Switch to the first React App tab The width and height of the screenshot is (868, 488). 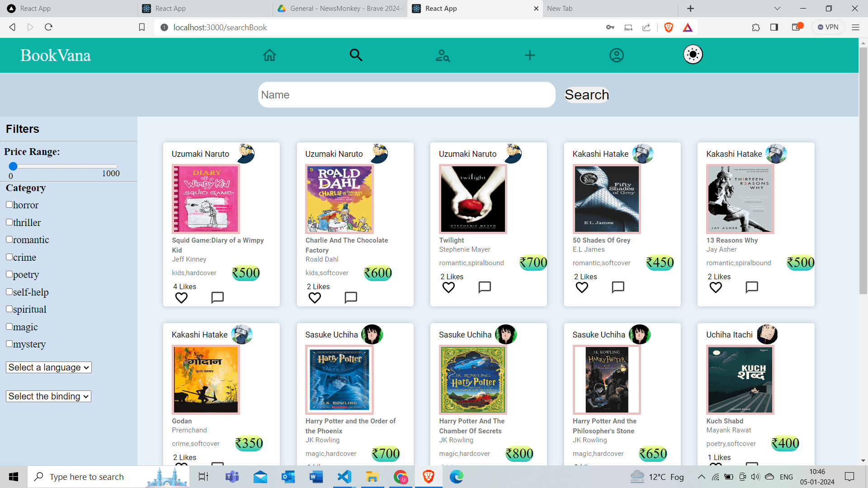(69, 9)
